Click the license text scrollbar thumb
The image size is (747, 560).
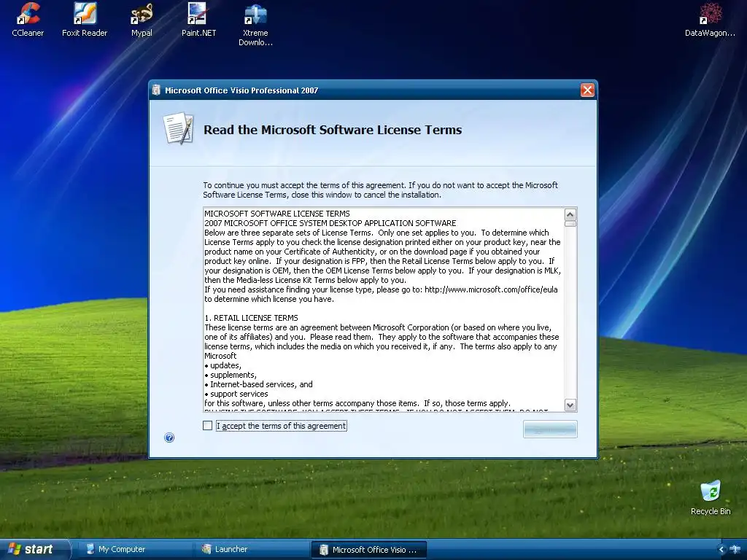[x=570, y=223]
